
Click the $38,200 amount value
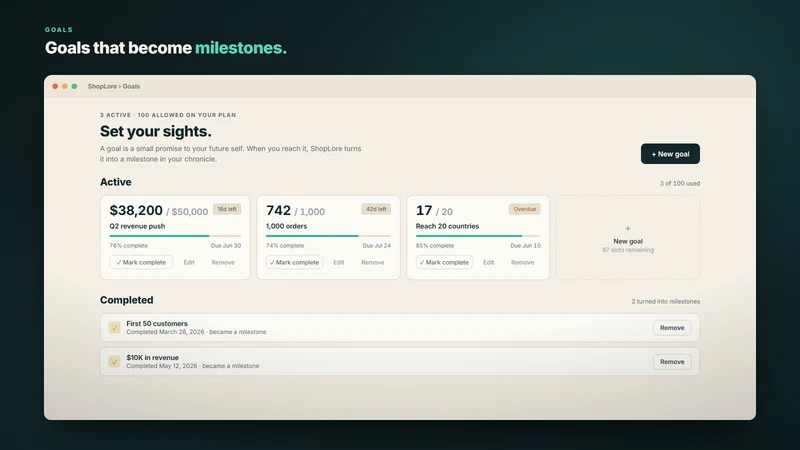tap(136, 210)
